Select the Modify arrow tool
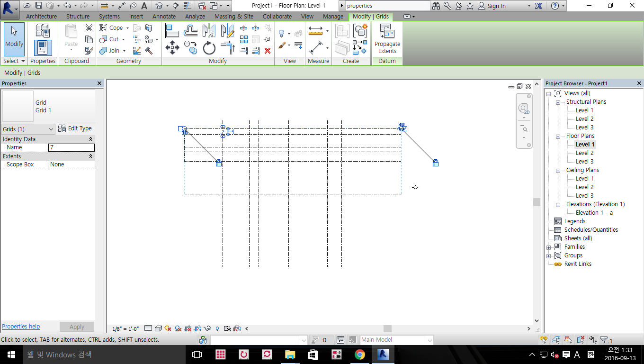Screen dimensions: 644x364 14,39
